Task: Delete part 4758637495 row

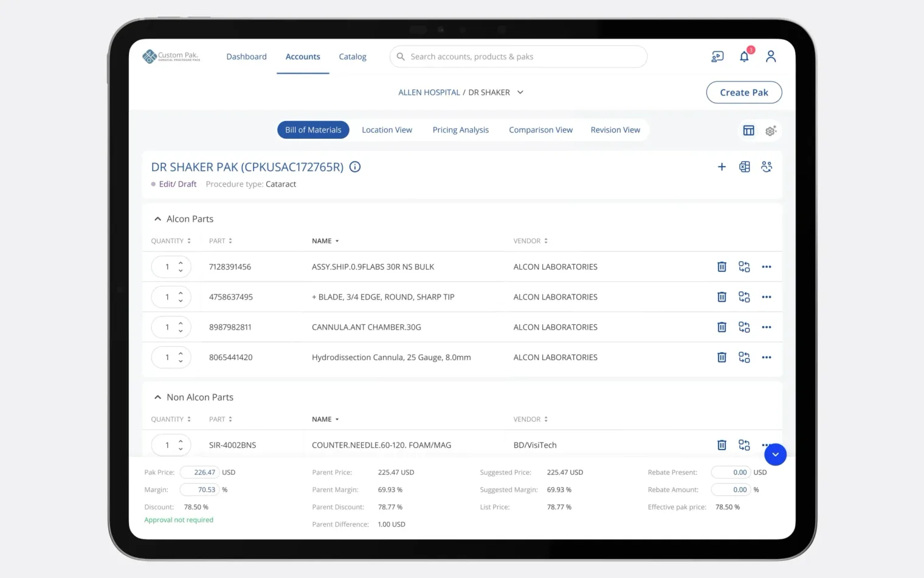Action: tap(722, 297)
